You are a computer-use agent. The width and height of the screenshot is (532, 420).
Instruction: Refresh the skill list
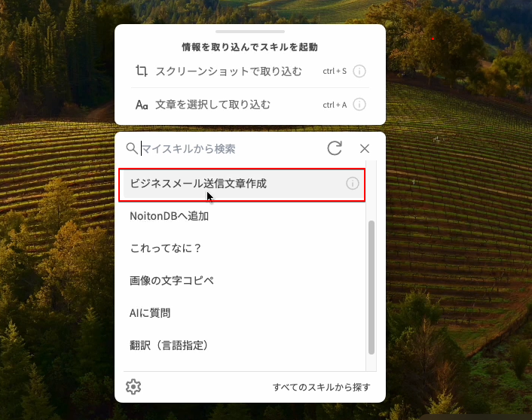tap(335, 148)
